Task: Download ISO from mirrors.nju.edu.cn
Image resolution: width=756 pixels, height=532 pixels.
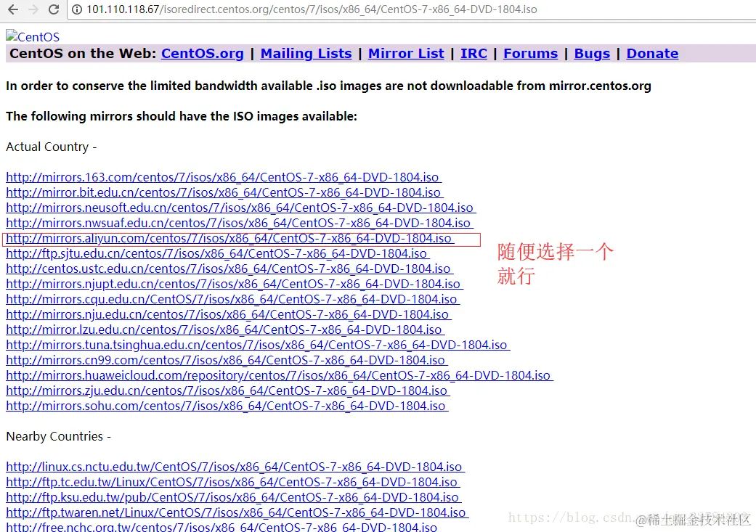Action: (x=229, y=314)
